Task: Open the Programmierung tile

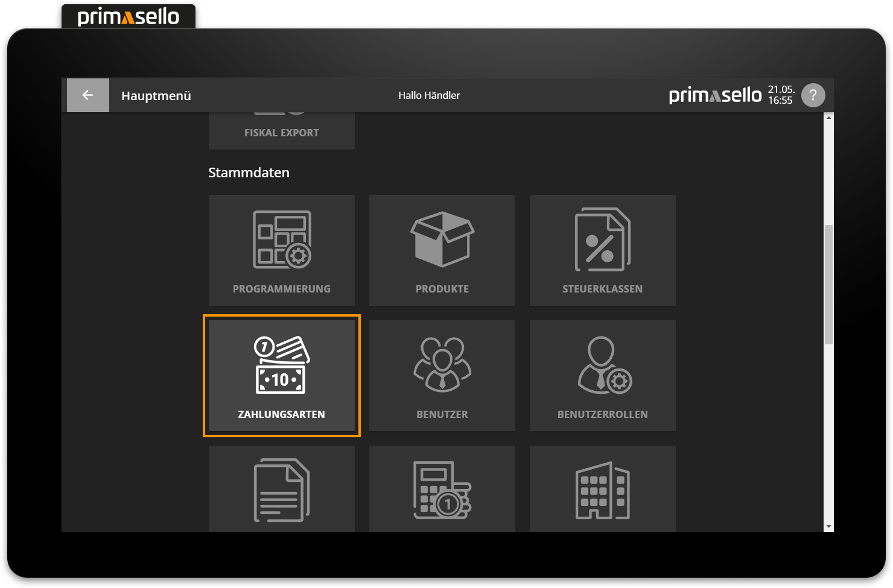Action: (282, 250)
